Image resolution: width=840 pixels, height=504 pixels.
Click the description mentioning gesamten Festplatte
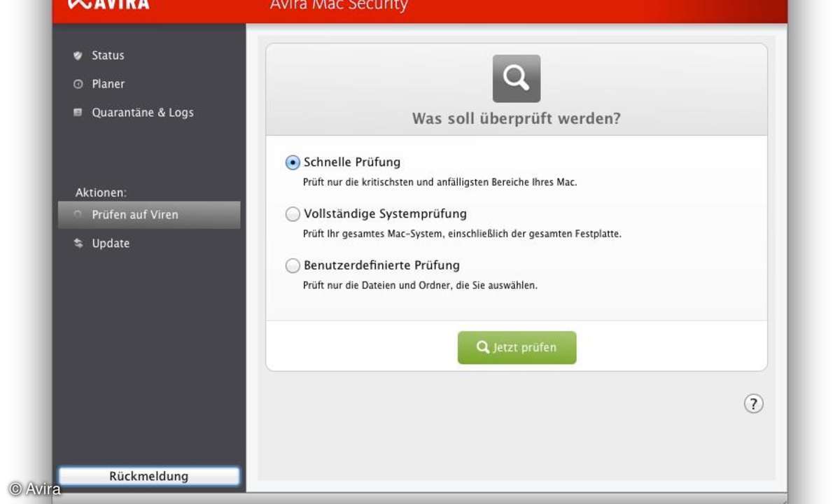(x=462, y=234)
